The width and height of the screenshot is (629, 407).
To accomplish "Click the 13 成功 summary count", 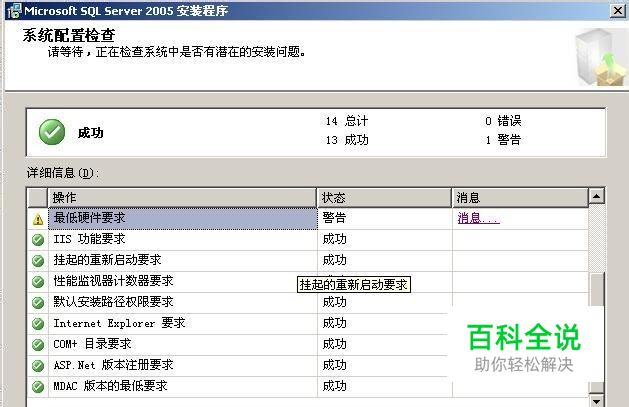I will click(x=347, y=140).
